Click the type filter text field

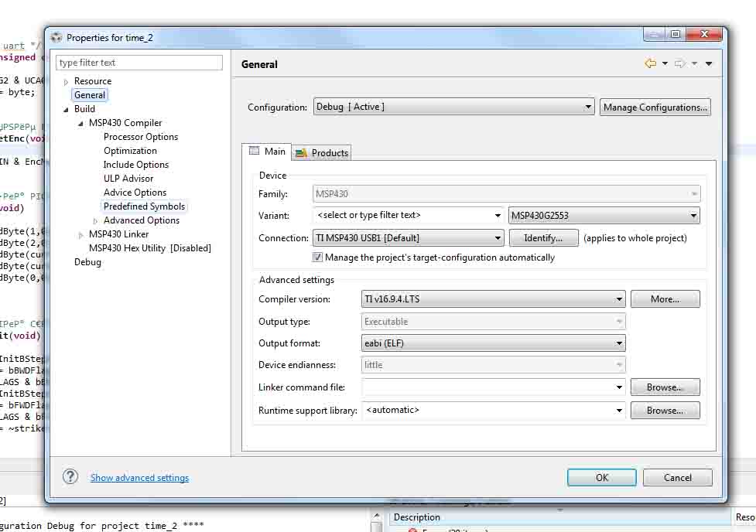tap(139, 63)
